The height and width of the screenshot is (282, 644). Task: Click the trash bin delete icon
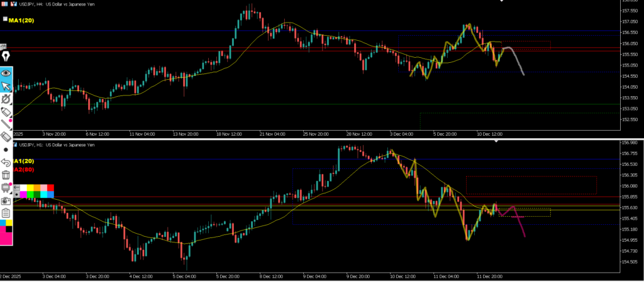coord(6,175)
